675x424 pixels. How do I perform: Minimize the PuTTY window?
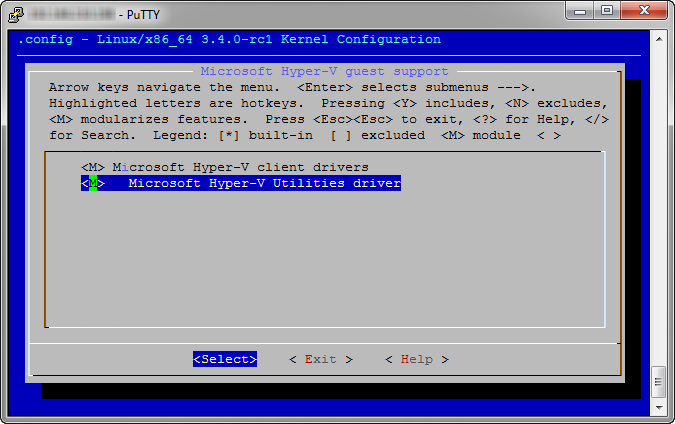coord(580,11)
